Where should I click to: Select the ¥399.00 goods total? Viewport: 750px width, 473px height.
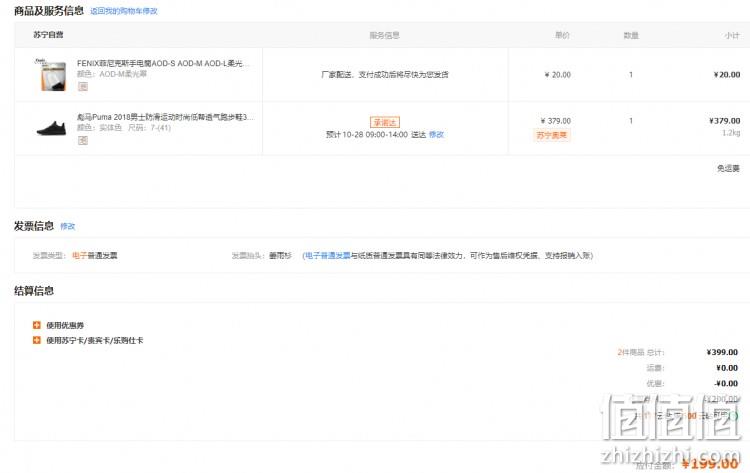[722, 352]
